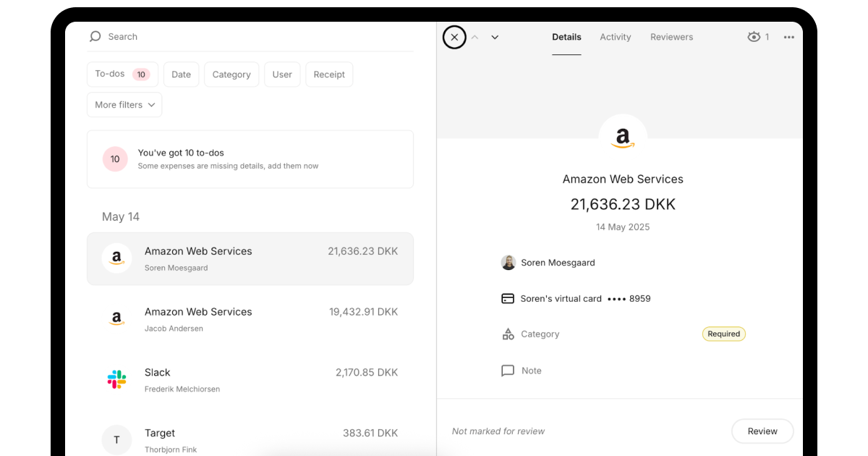Viewport: 868px width, 456px height.
Task: Click Amazon logo on Jacob Andersen's expense
Action: point(116,319)
